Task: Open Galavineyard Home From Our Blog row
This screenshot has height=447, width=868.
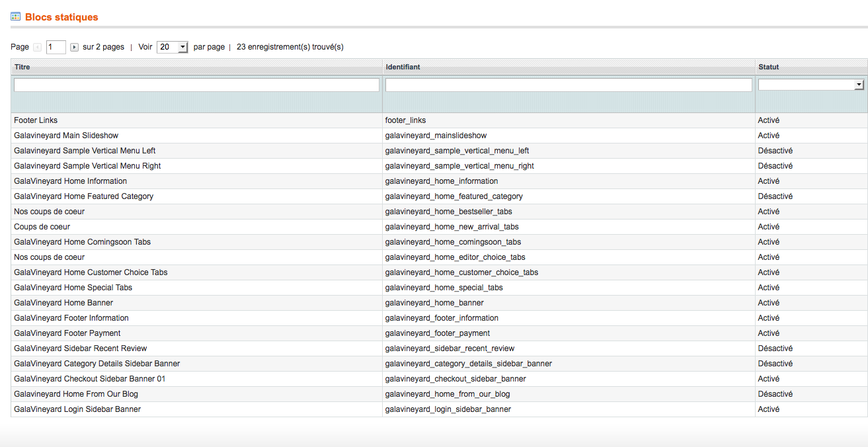Action: (76, 394)
